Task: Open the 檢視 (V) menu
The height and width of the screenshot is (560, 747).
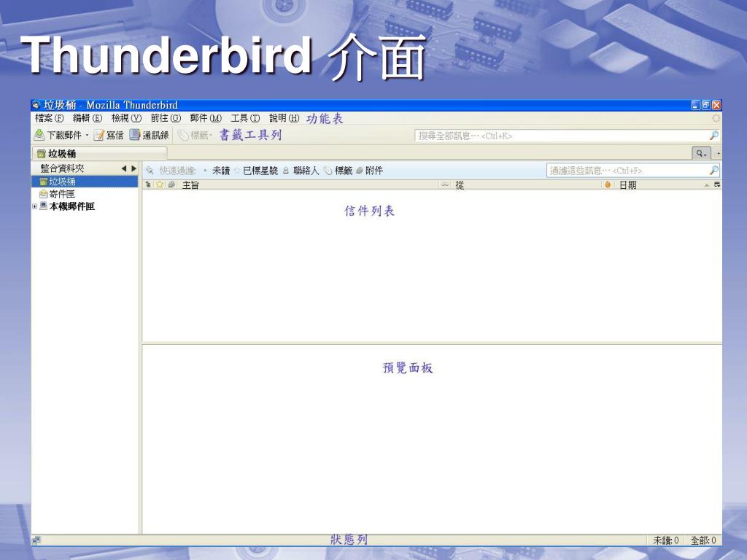Action: pyautogui.click(x=126, y=118)
